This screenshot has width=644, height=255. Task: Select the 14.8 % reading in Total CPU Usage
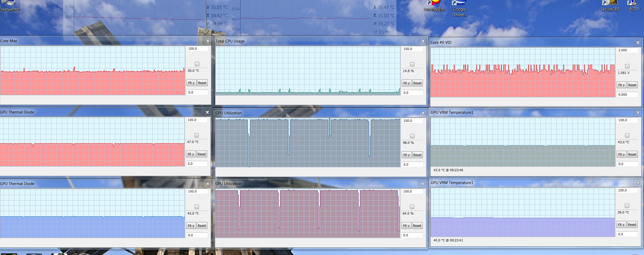(412, 71)
